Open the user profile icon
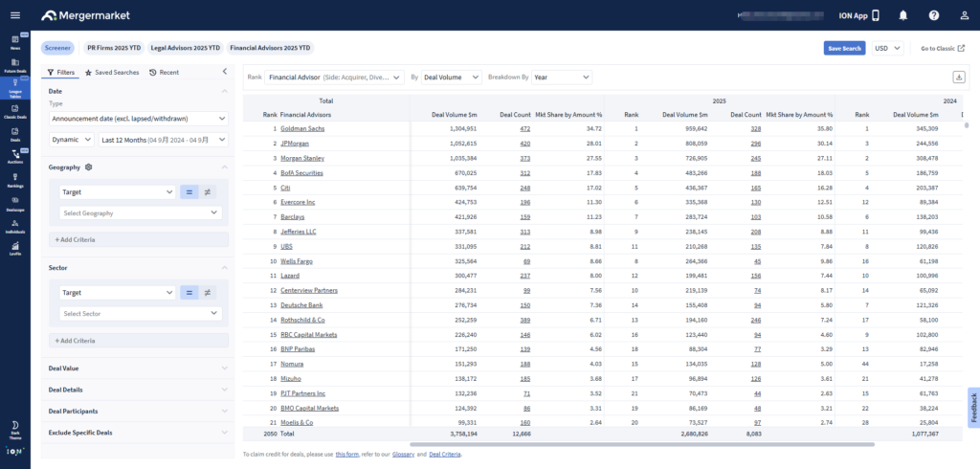980x469 pixels. pos(963,15)
